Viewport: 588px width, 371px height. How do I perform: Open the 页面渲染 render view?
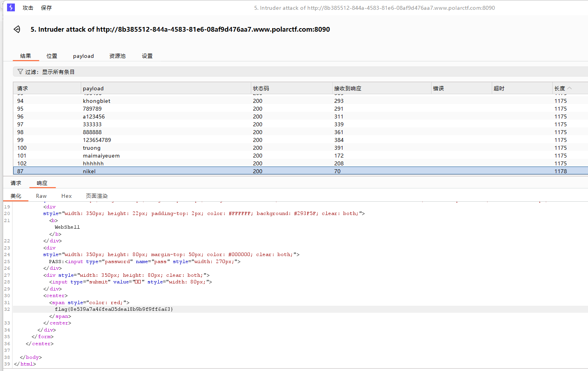97,196
